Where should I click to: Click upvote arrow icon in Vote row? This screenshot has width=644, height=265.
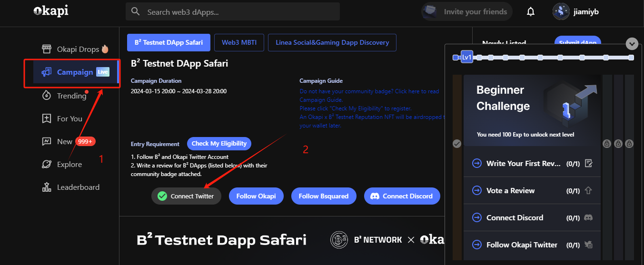[588, 190]
